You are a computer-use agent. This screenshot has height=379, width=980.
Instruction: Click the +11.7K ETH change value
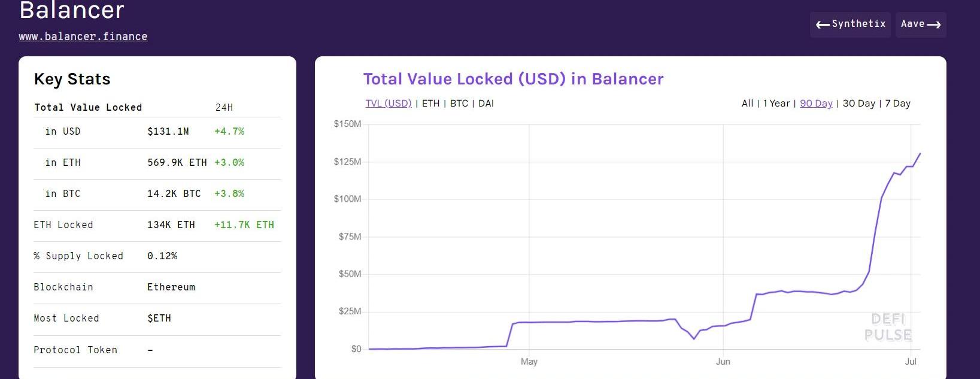244,225
